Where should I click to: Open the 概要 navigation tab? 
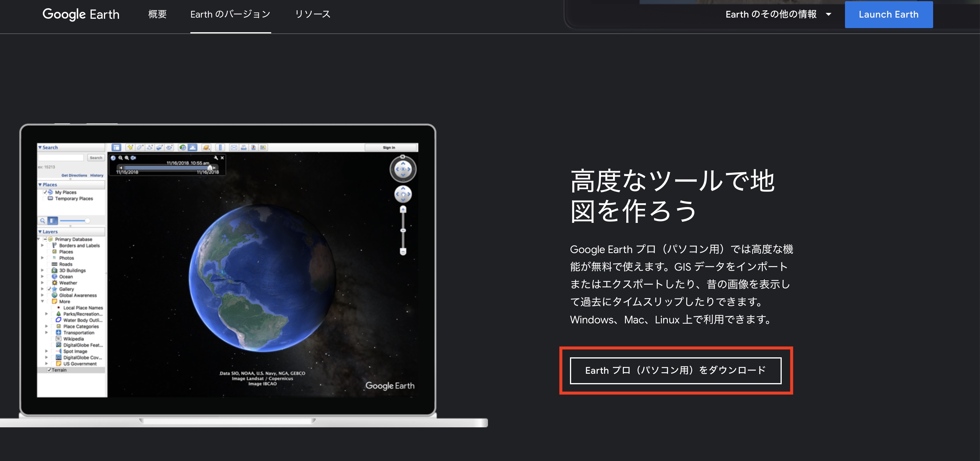157,14
